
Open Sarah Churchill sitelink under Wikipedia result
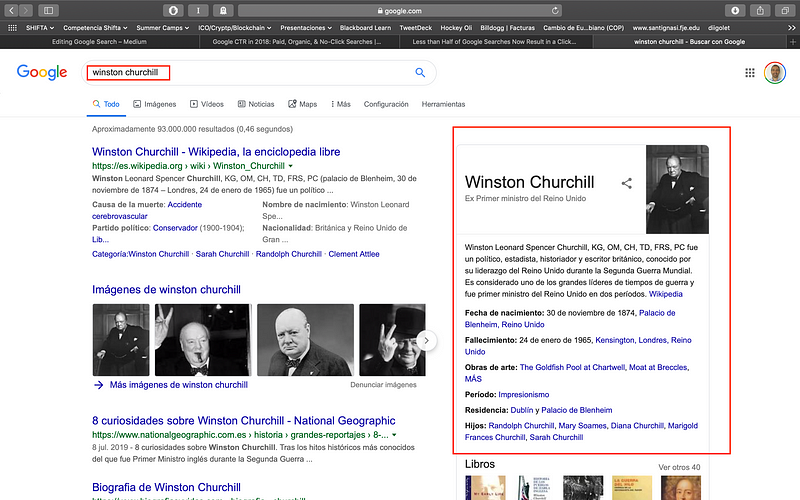tap(222, 254)
